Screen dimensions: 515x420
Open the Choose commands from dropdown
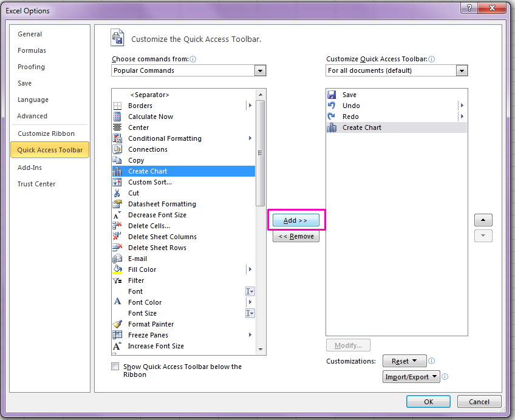[x=260, y=70]
